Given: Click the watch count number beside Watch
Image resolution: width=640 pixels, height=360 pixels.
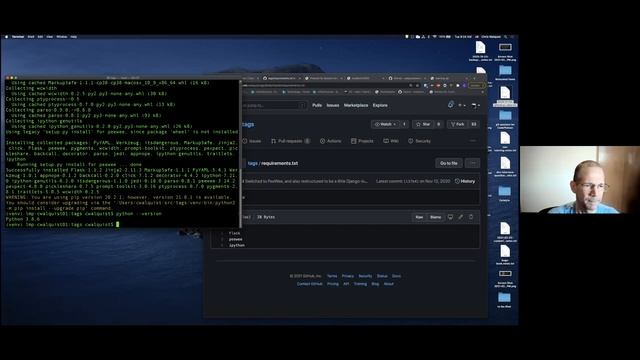Looking at the screenshot, I should coord(404,124).
